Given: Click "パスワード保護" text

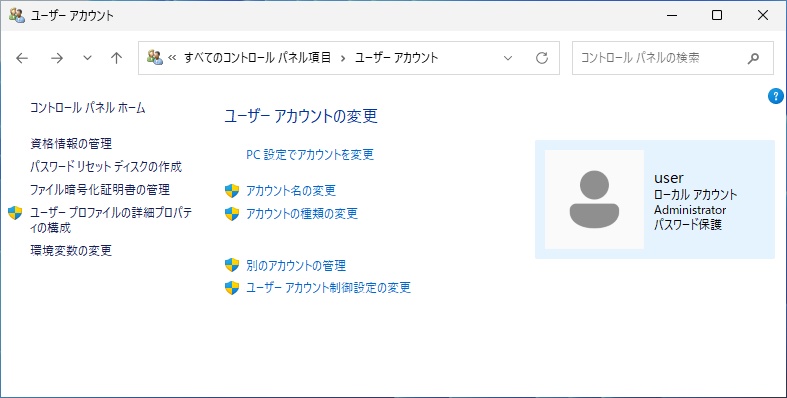Looking at the screenshot, I should (688, 225).
